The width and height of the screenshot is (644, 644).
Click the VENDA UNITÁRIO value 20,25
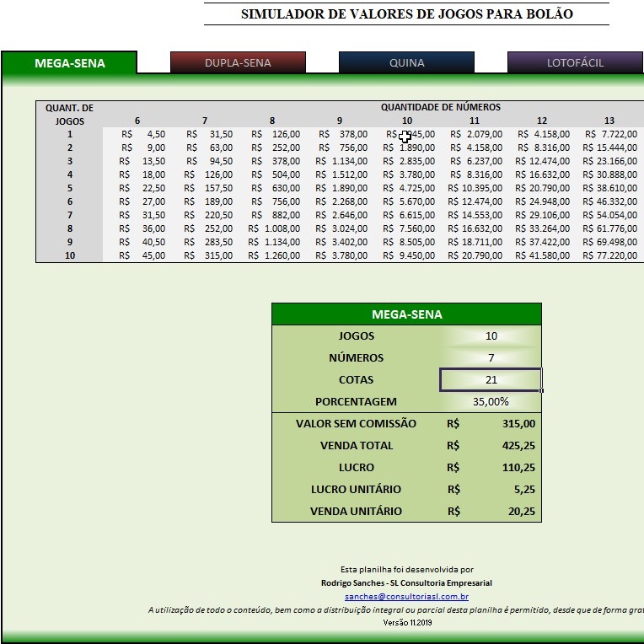pyautogui.click(x=491, y=512)
